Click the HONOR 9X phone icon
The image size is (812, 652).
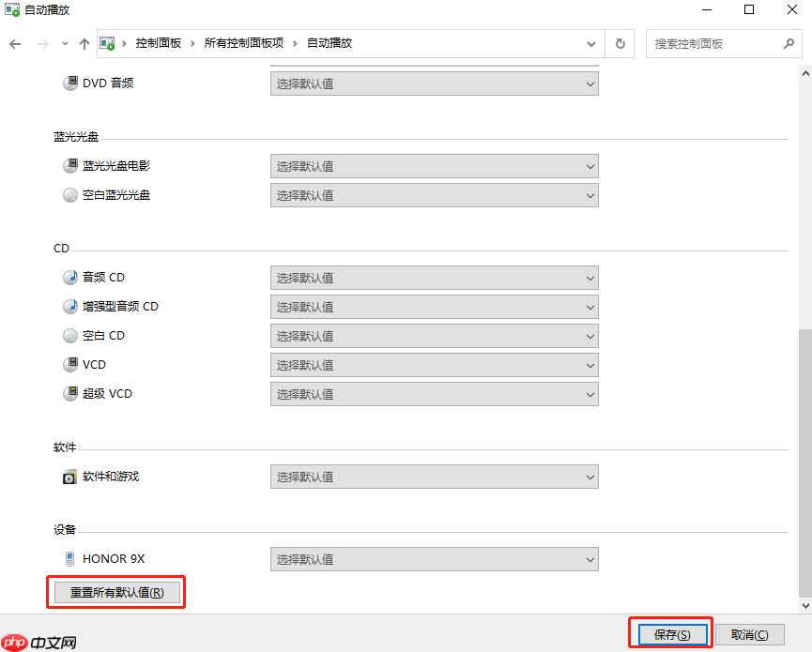point(70,558)
